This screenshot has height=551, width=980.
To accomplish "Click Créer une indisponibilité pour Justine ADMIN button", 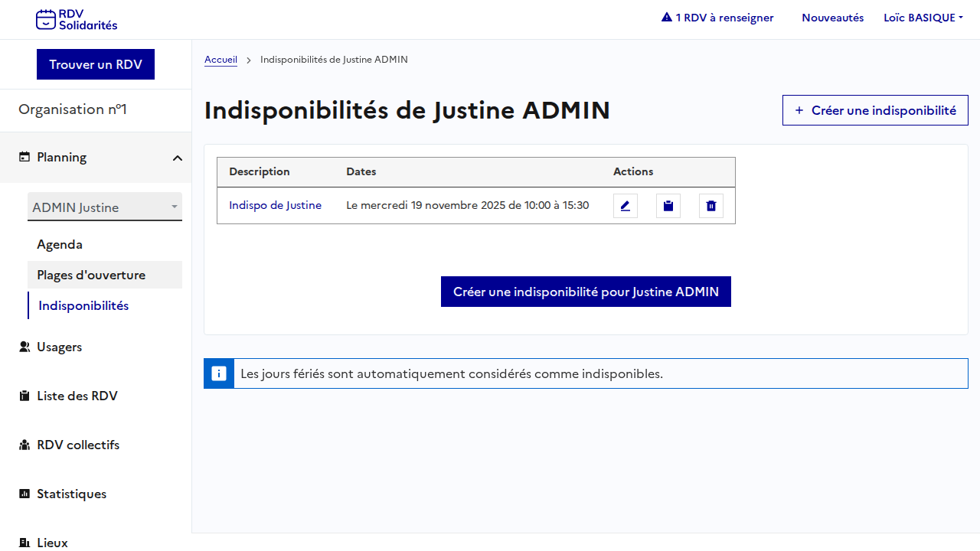I will pyautogui.click(x=586, y=292).
